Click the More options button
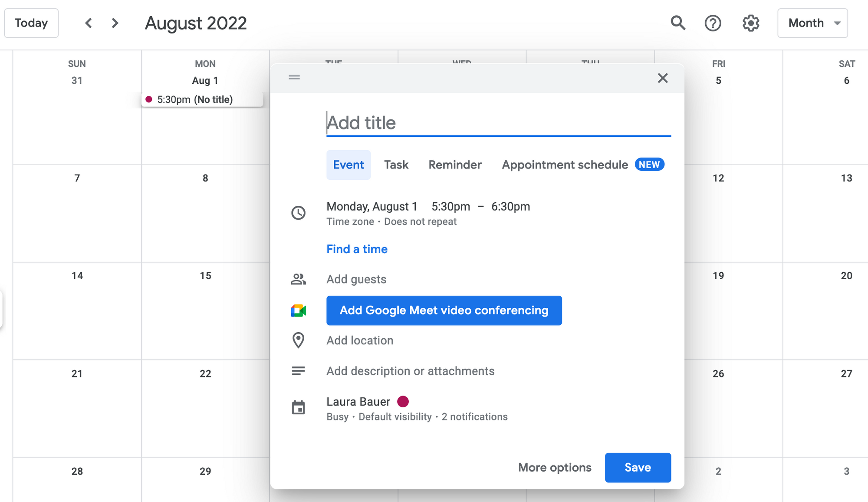This screenshot has width=868, height=502. pos(555,467)
